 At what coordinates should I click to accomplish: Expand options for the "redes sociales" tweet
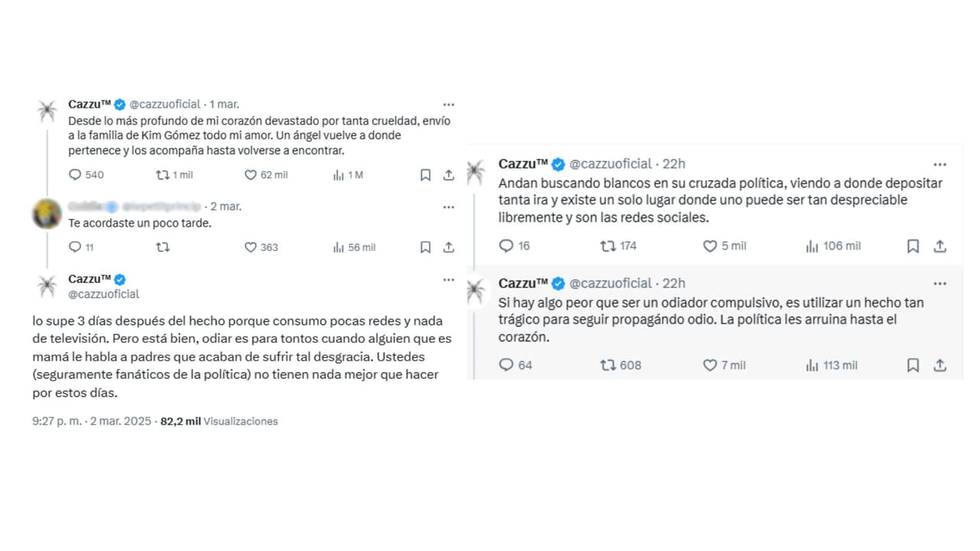point(939,164)
